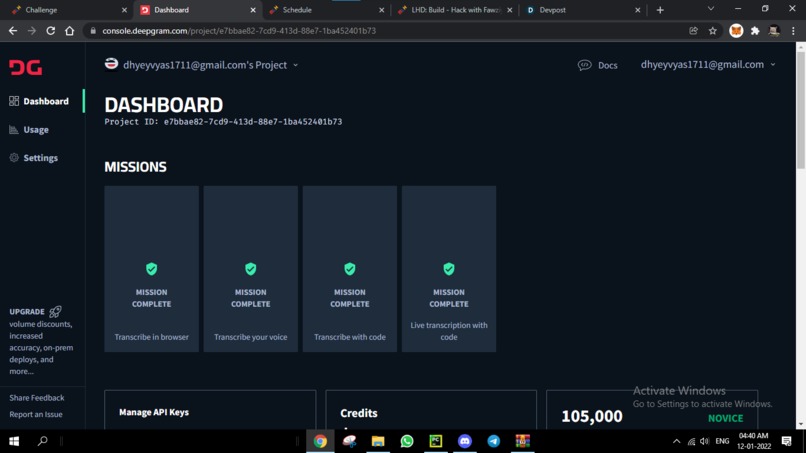Screen dimensions: 806x453
Task: Click the UPGRADE label in sidebar
Action: (x=27, y=312)
